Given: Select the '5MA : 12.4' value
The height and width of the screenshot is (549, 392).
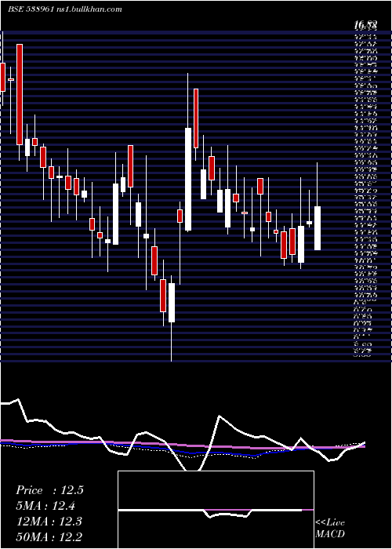Looking at the screenshot, I should click(x=45, y=506).
